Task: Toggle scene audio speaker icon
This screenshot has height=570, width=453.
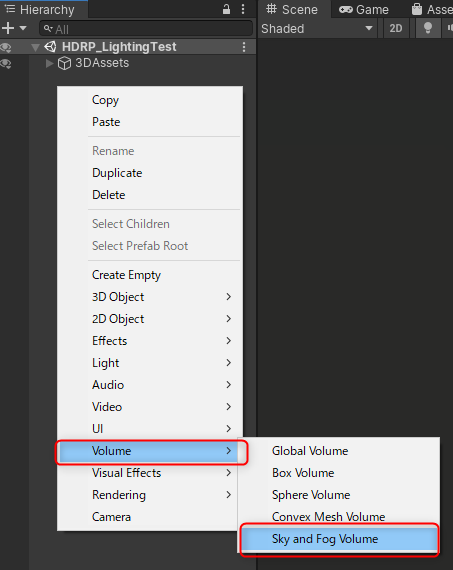Action: click(x=449, y=28)
